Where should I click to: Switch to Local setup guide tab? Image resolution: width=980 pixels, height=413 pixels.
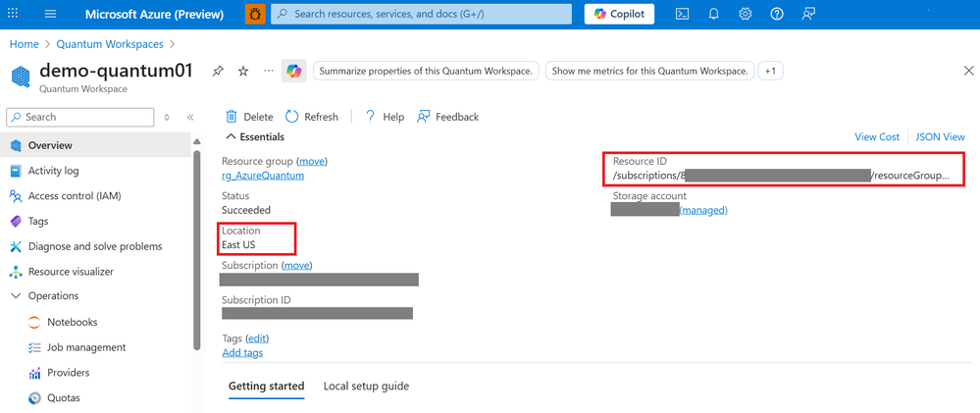click(366, 387)
